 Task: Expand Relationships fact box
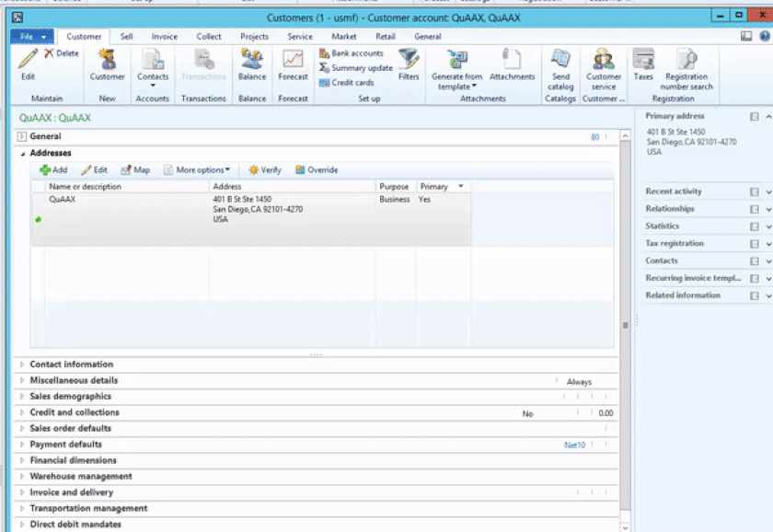click(768, 209)
